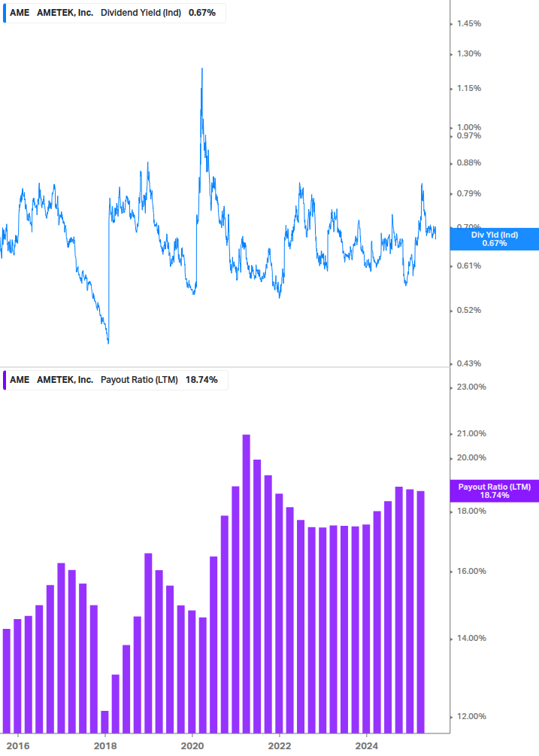Click the 2024 label on the time axis
The height and width of the screenshot is (756, 539).
(367, 746)
